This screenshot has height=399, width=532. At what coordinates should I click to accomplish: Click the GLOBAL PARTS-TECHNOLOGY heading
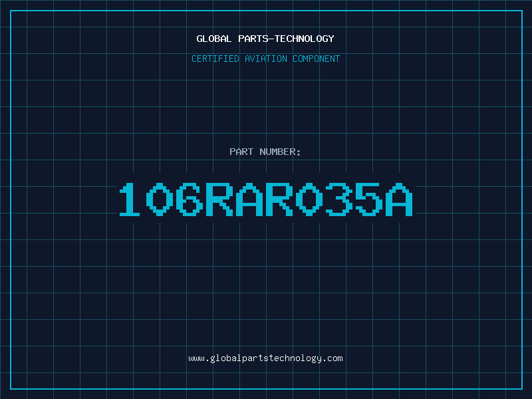pos(265,39)
